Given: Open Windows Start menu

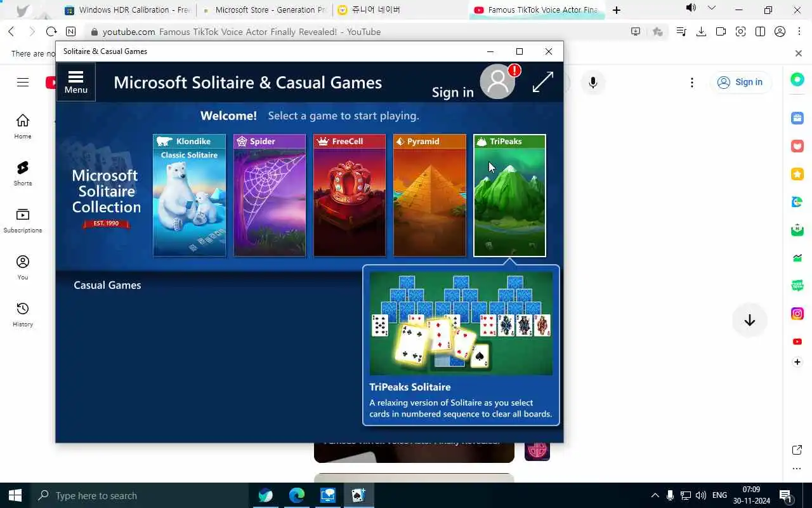Looking at the screenshot, I should click(15, 495).
